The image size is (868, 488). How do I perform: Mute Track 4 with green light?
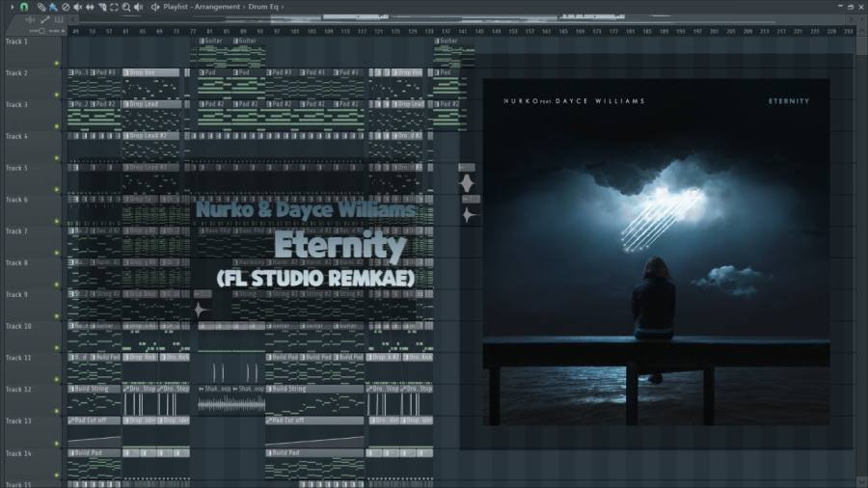point(57,158)
